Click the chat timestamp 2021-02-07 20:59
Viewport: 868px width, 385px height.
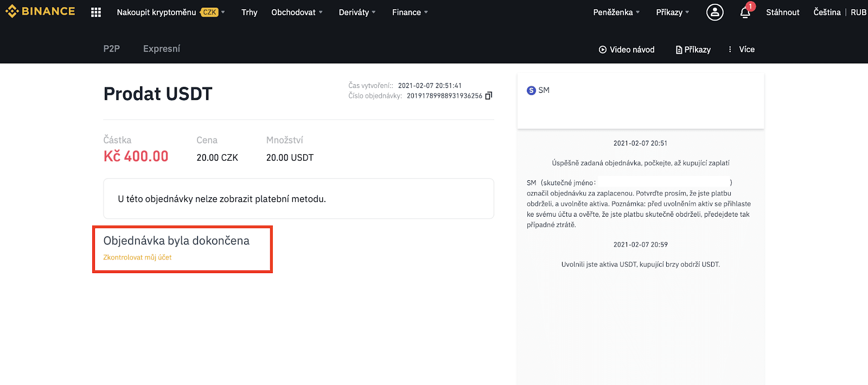pyautogui.click(x=641, y=244)
